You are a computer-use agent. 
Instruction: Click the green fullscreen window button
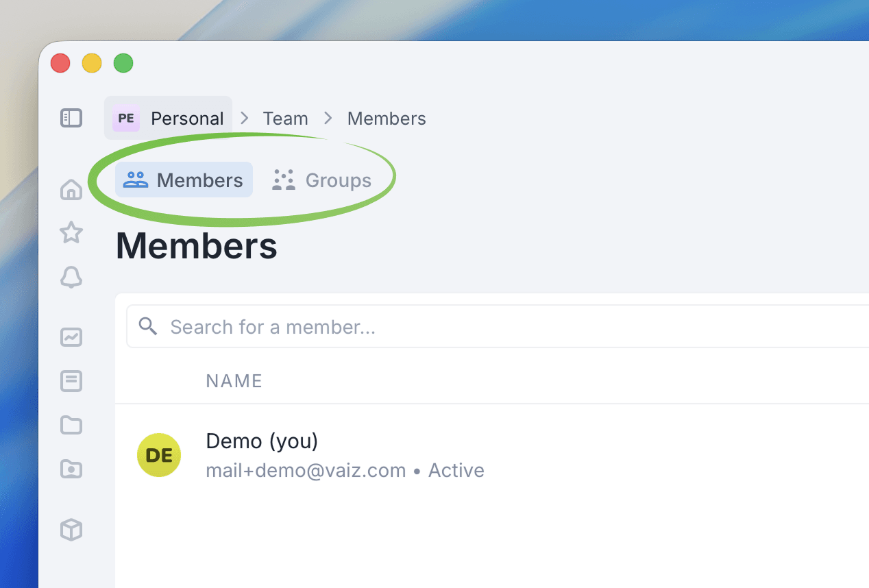[x=123, y=64]
